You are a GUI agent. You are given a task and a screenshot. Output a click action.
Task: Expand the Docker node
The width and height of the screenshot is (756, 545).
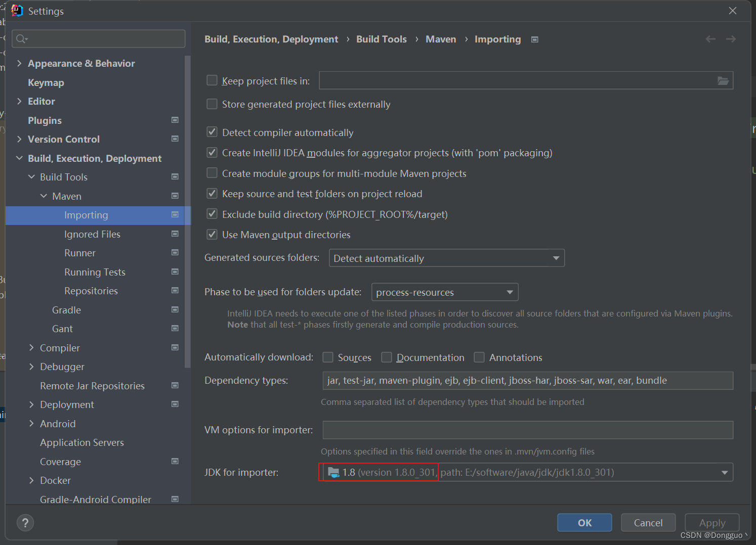[31, 480]
